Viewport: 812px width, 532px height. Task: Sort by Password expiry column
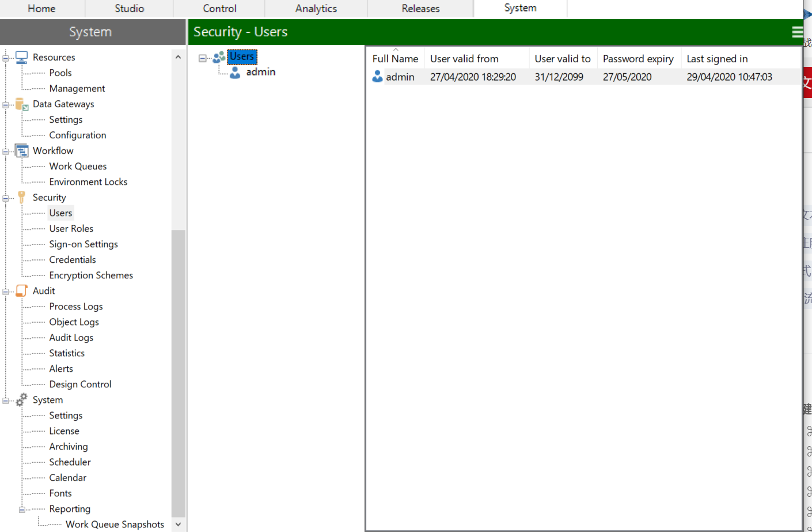point(639,59)
